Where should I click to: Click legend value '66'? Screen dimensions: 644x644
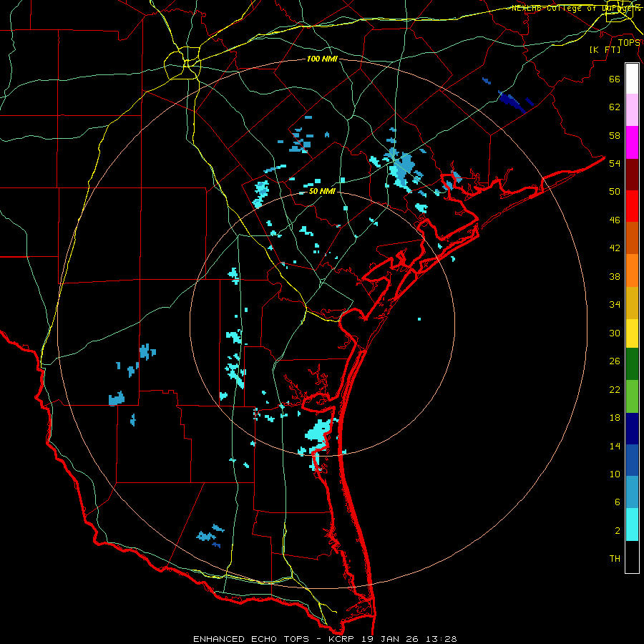[x=615, y=79]
